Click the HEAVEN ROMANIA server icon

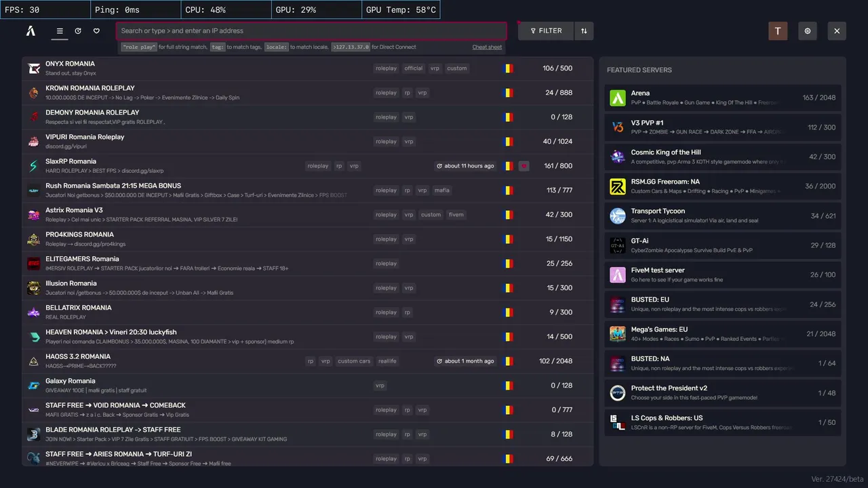[34, 337]
